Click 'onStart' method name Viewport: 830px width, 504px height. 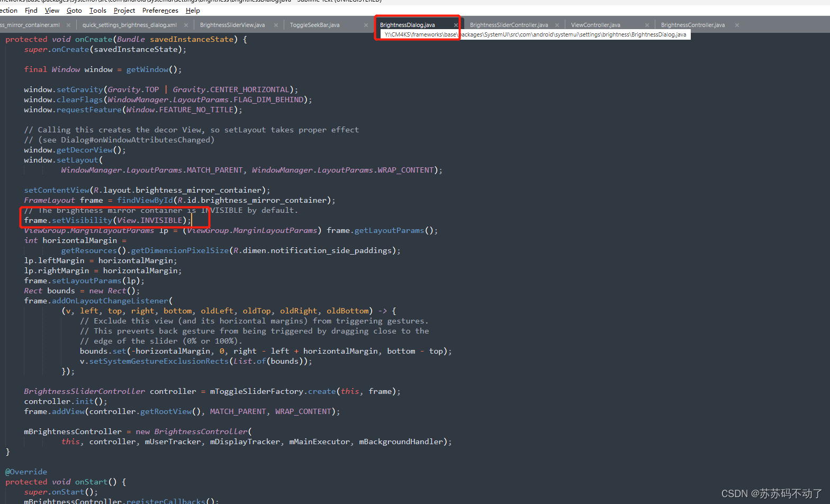pyautogui.click(x=91, y=482)
